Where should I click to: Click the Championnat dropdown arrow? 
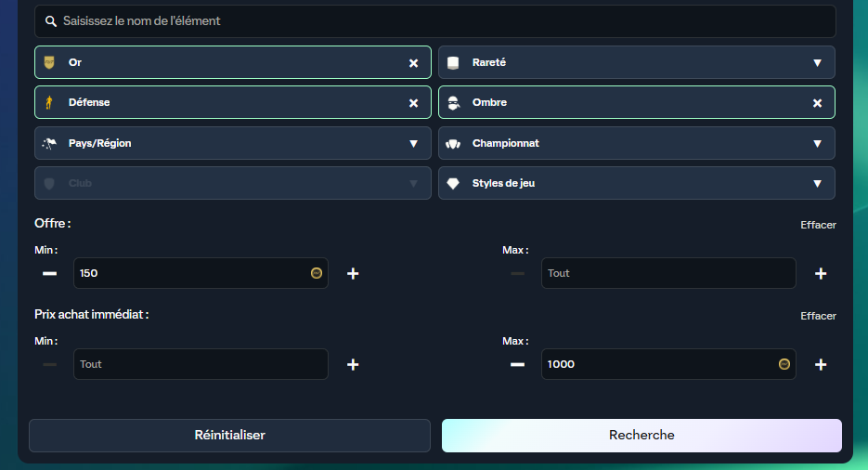(x=817, y=144)
